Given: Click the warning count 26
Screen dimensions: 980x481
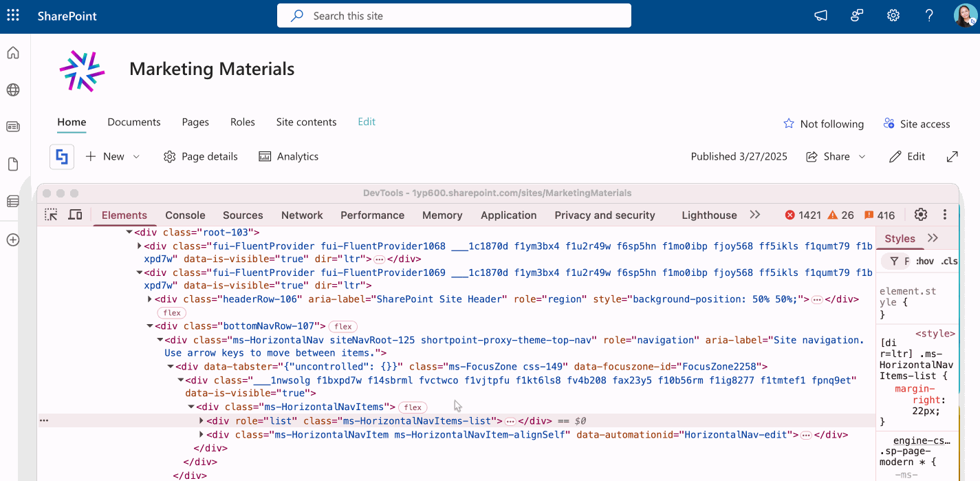Looking at the screenshot, I should 841,215.
